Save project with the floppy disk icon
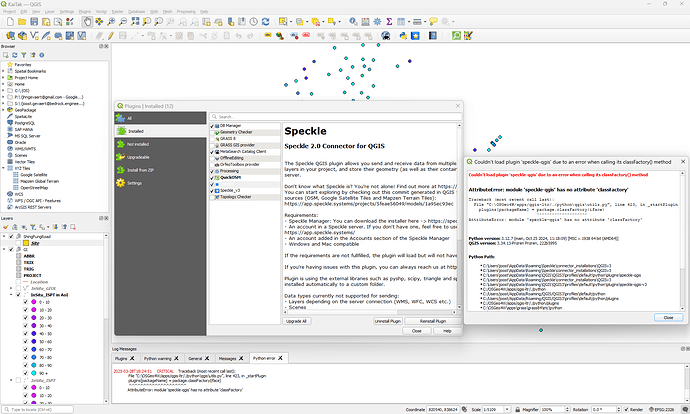 (x=34, y=22)
